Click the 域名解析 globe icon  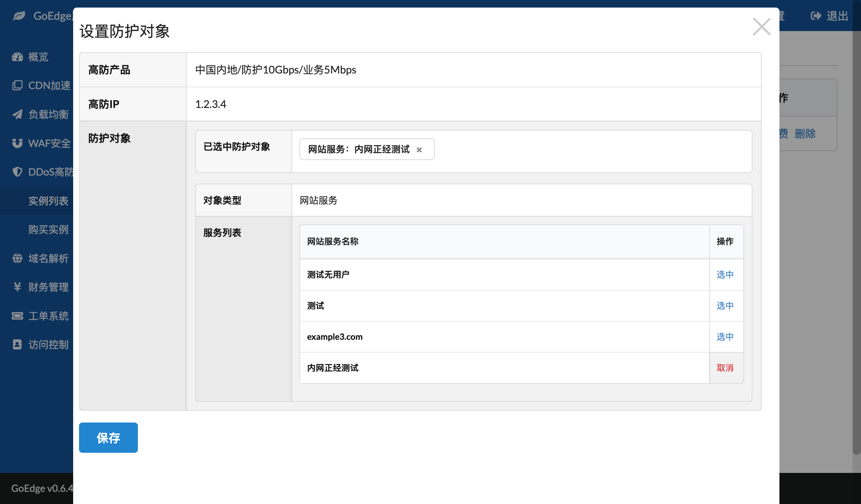(17, 258)
